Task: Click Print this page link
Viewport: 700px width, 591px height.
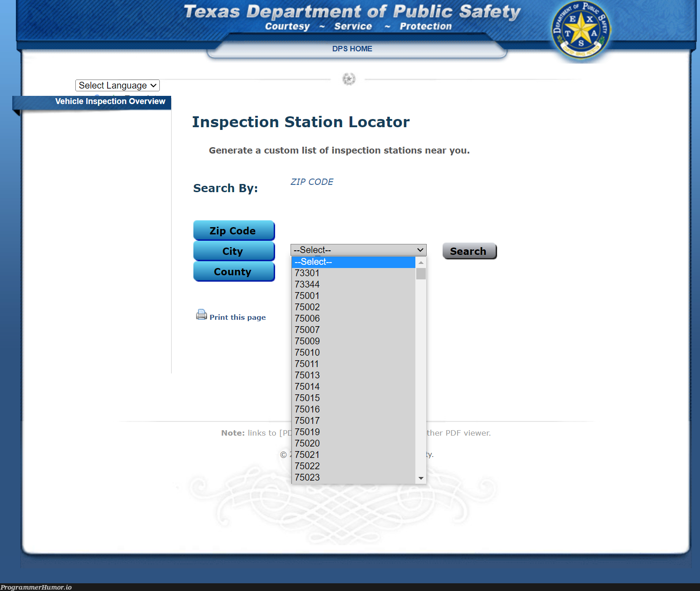Action: coord(237,317)
